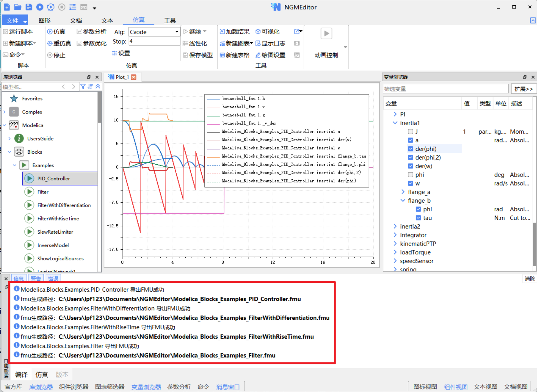Uncheck der(phi) variable checkbox
537x392 pixels.
tap(410, 149)
